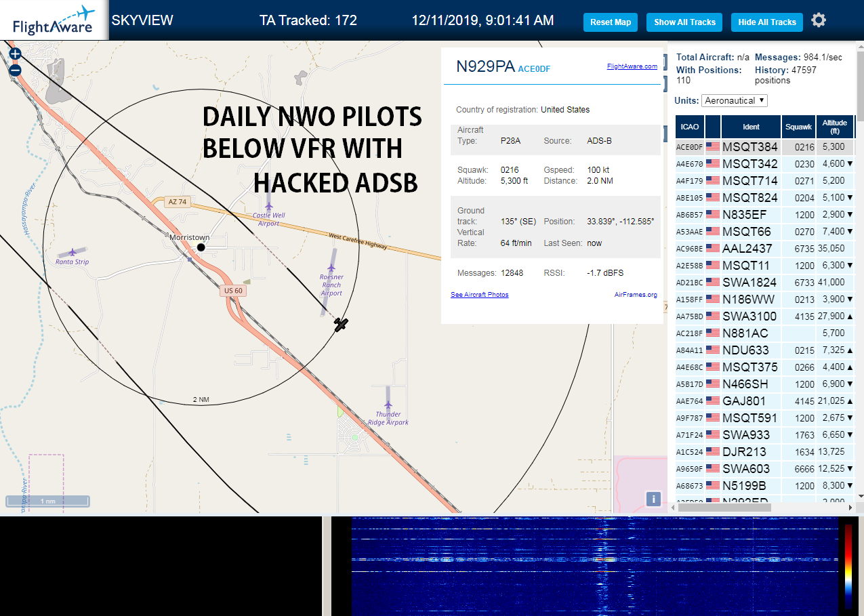
Task: Click the N929PA registration title
Action: [x=485, y=66]
